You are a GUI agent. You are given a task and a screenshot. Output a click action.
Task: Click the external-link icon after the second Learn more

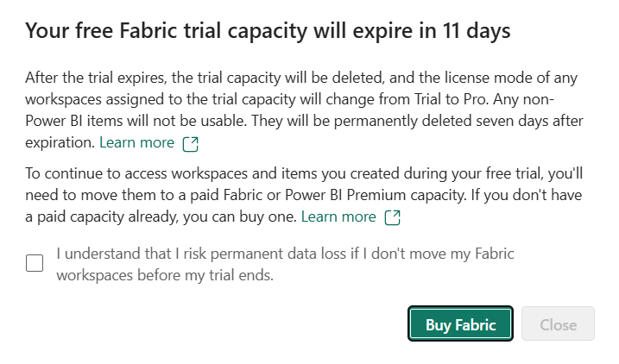tap(393, 217)
